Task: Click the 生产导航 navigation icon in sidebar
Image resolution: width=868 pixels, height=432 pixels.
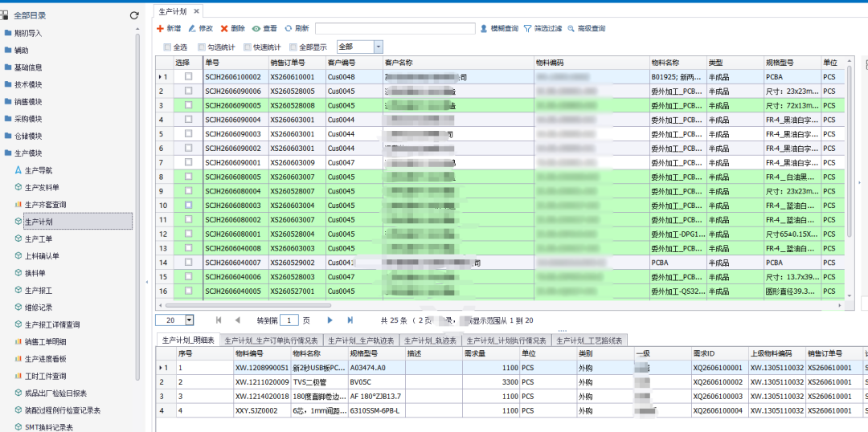Action: [x=18, y=170]
